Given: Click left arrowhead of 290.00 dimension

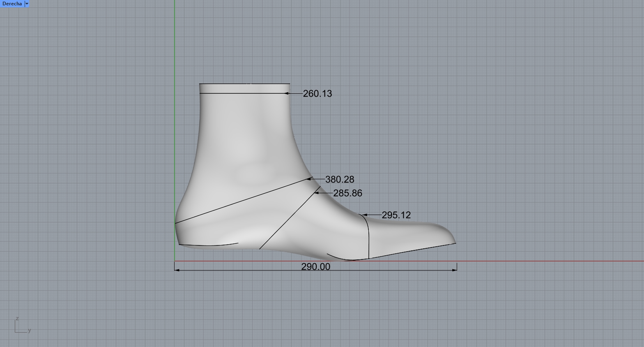Looking at the screenshot, I should coord(177,270).
